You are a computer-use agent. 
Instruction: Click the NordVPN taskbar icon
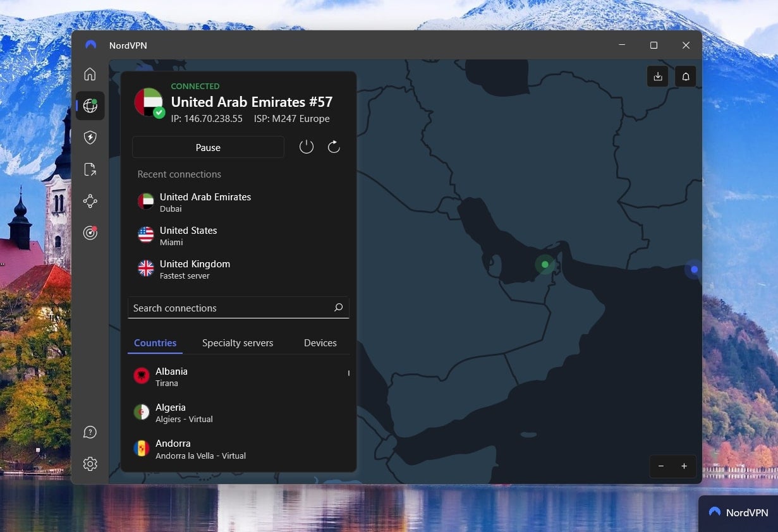click(x=737, y=512)
